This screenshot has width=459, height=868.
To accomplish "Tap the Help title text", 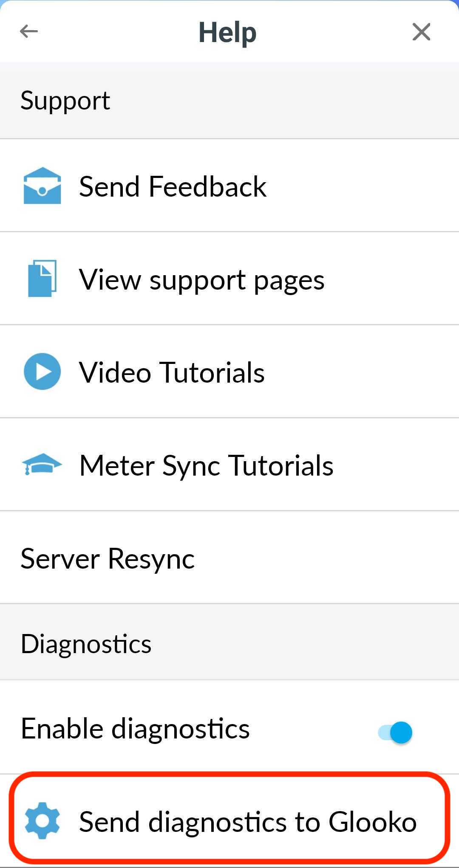I will coord(228,31).
